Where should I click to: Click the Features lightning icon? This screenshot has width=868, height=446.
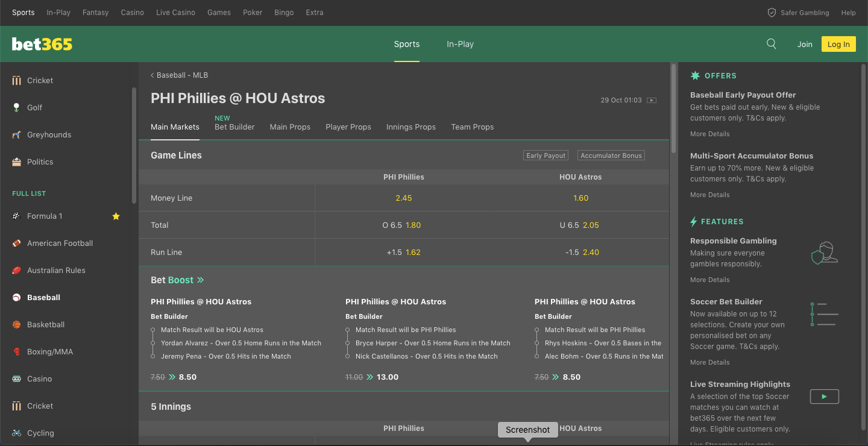click(694, 221)
